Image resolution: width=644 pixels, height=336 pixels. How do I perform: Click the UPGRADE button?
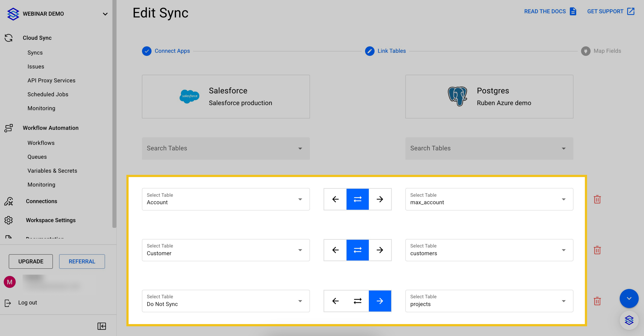(x=31, y=261)
